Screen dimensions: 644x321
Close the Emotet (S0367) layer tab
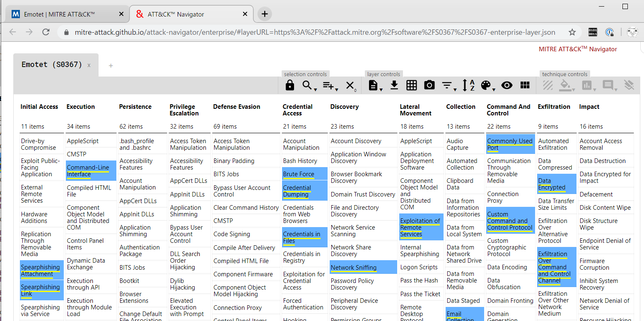point(89,65)
